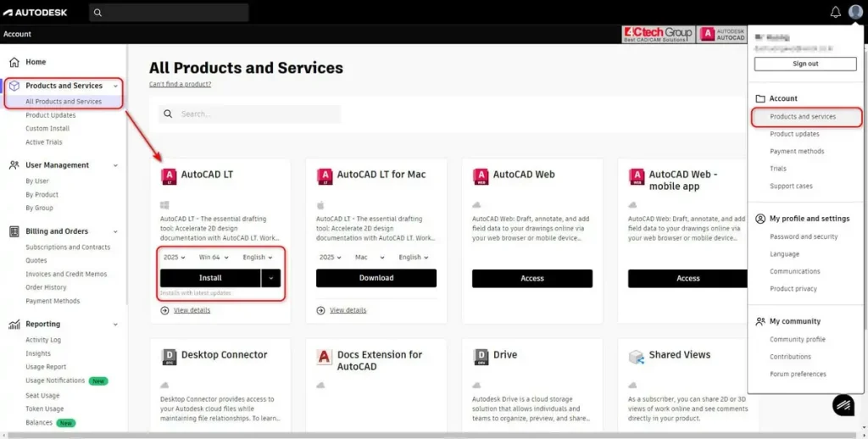Click the Can't find a product link
The width and height of the screenshot is (868, 439).
click(x=180, y=84)
